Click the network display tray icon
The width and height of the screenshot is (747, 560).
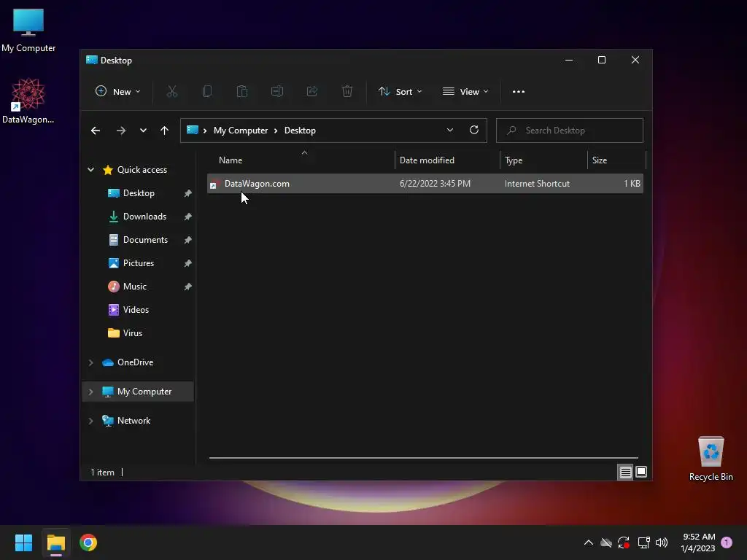coord(643,542)
